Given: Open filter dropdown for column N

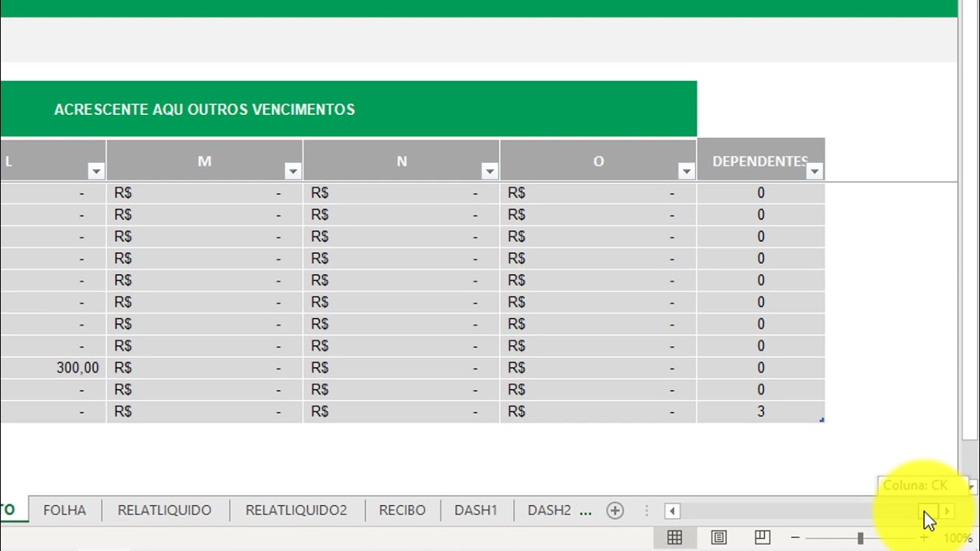Looking at the screenshot, I should [489, 171].
